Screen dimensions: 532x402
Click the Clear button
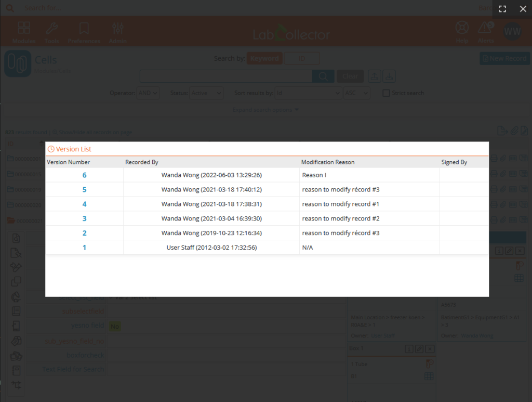pos(350,76)
